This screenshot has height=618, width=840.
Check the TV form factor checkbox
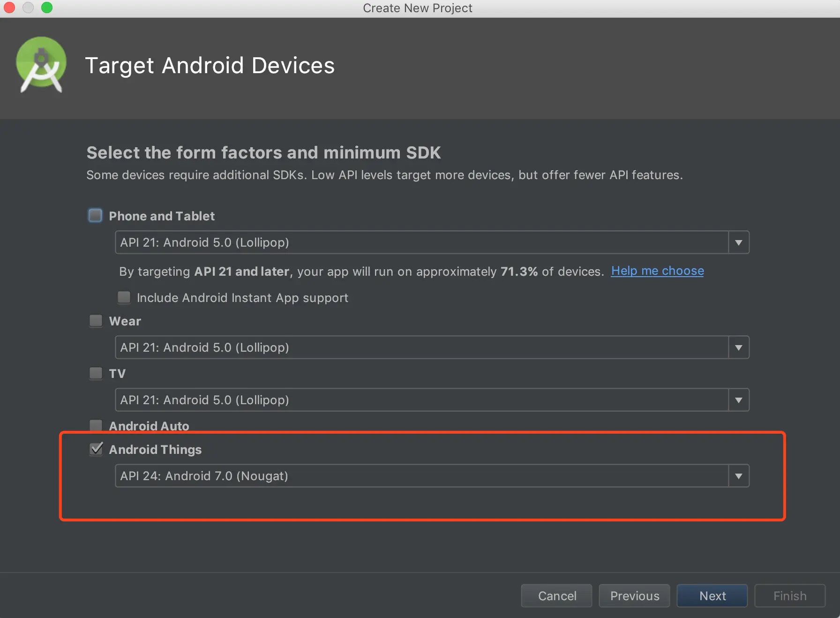96,373
